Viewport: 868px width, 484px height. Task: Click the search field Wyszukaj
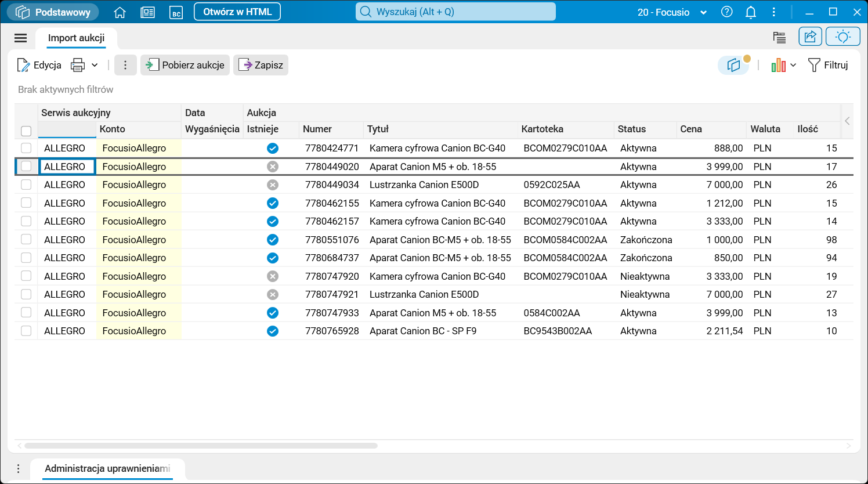pos(455,12)
